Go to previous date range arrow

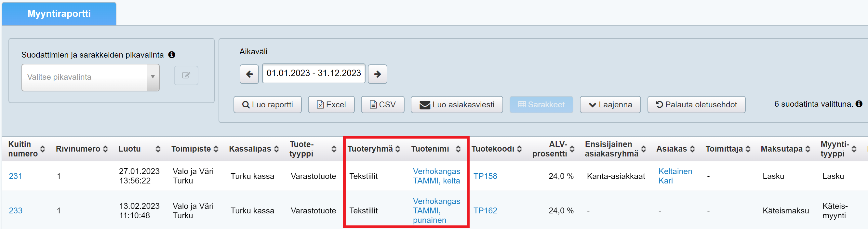pos(249,74)
